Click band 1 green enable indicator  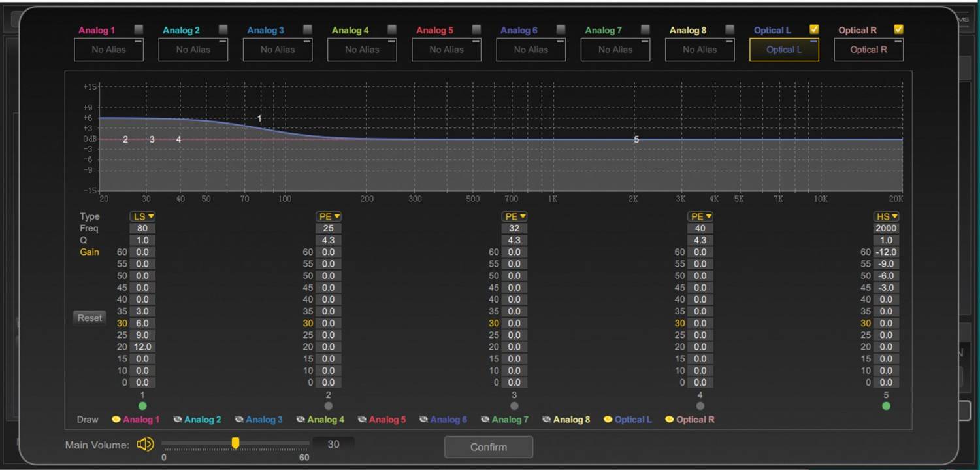142,406
